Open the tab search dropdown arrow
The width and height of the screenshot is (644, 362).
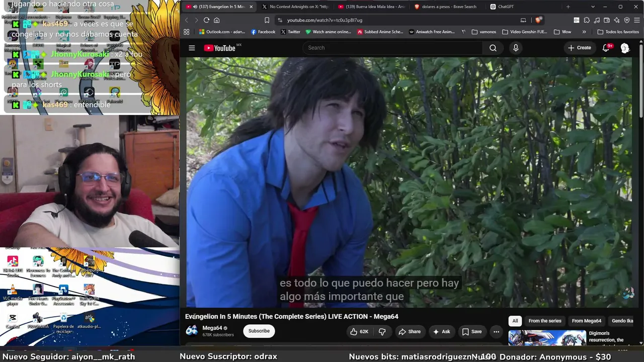[x=593, y=7]
